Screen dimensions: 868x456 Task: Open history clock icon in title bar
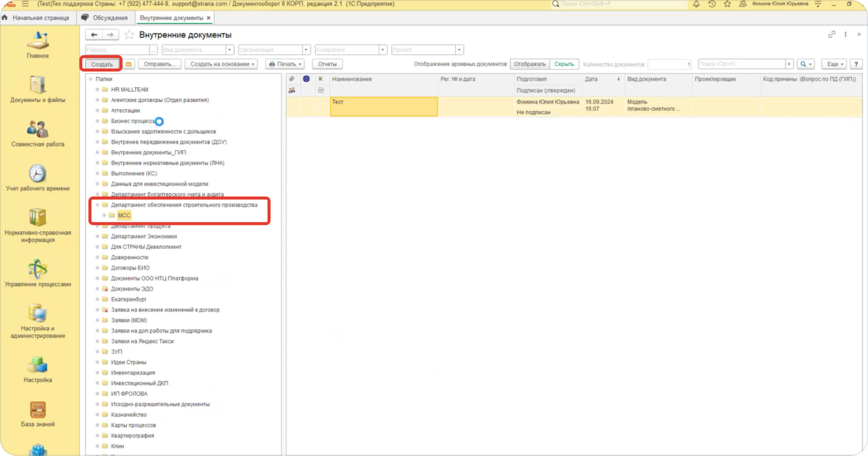pyautogui.click(x=711, y=4)
